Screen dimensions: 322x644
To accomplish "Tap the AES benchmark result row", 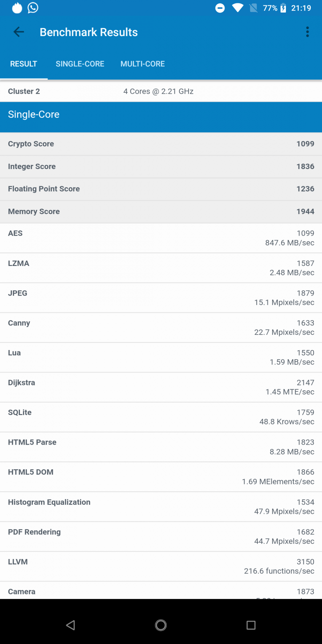I will point(161,238).
